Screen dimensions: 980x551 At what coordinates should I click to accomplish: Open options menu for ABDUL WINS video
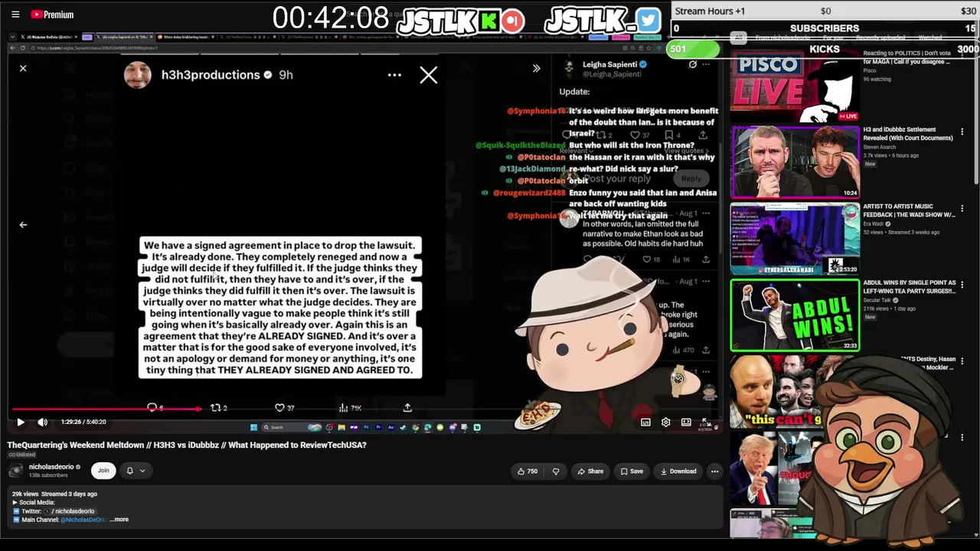pos(962,285)
